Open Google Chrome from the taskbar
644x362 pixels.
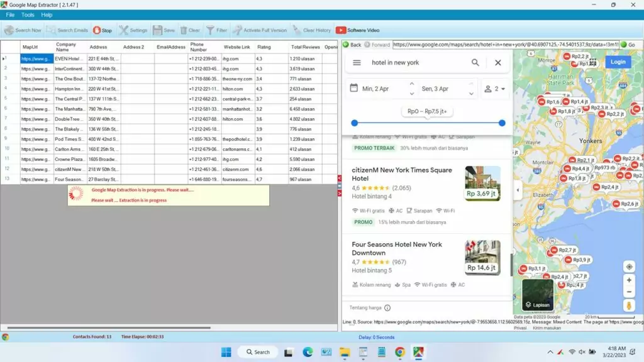[399, 352]
